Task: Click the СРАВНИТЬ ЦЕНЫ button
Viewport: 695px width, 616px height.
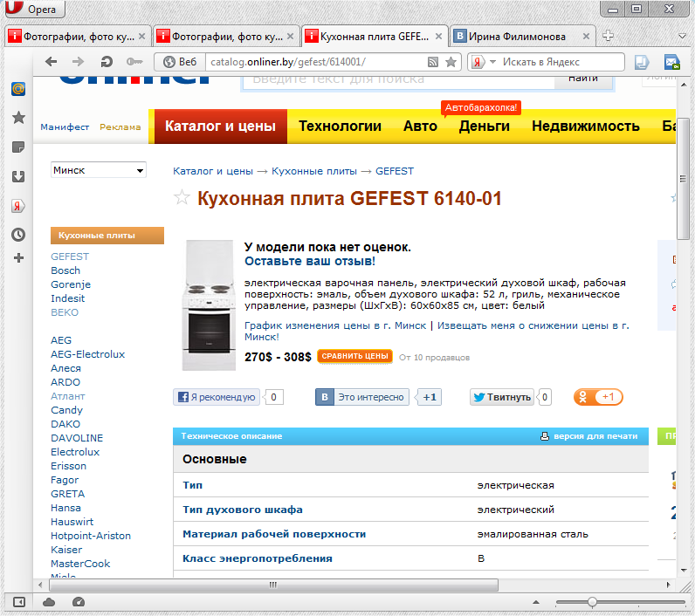Action: point(354,356)
